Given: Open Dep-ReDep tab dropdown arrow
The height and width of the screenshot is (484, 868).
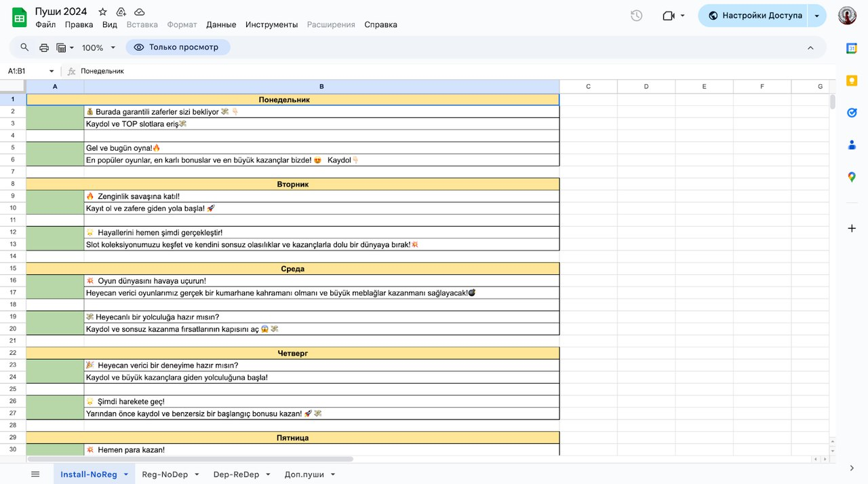Looking at the screenshot, I should 268,474.
